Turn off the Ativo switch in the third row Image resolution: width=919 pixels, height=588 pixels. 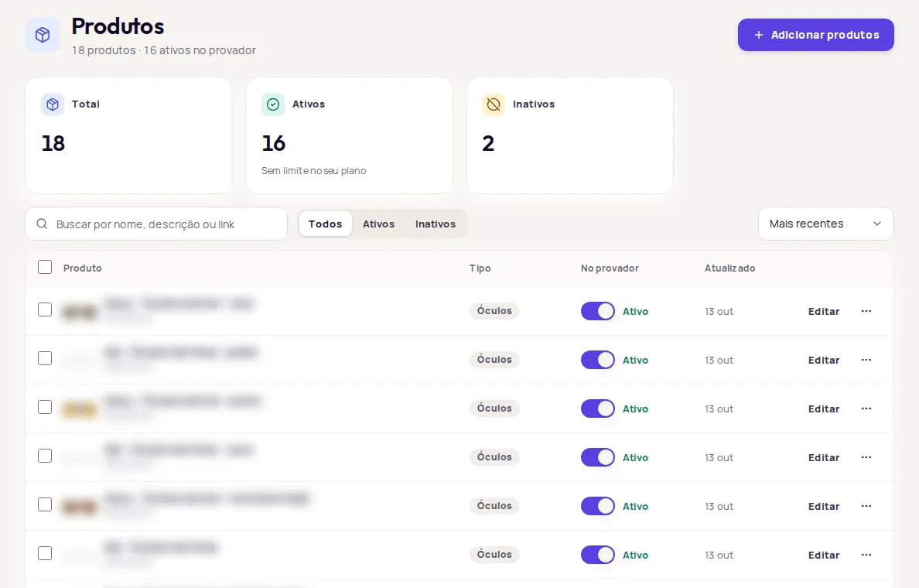598,409
